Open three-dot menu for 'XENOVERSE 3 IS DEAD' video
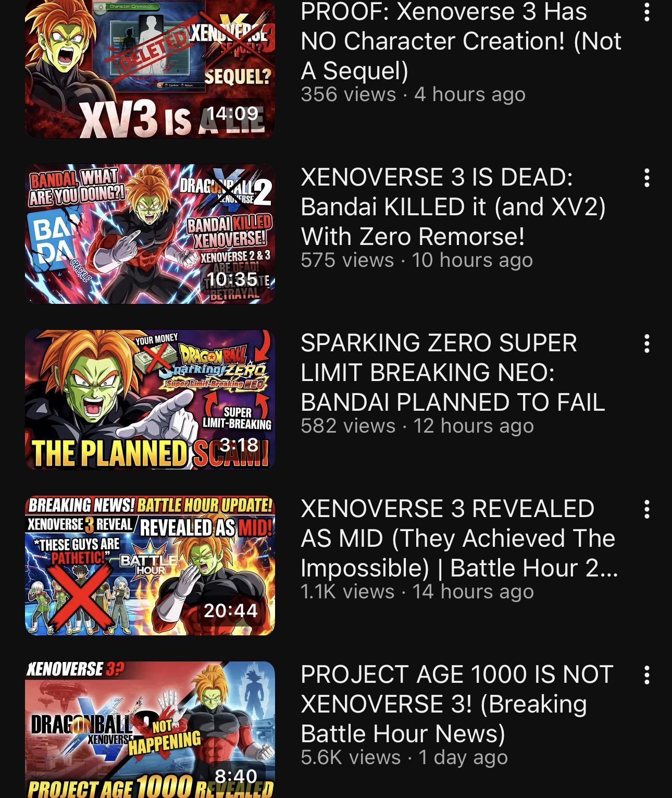This screenshot has width=672, height=798. (x=646, y=178)
